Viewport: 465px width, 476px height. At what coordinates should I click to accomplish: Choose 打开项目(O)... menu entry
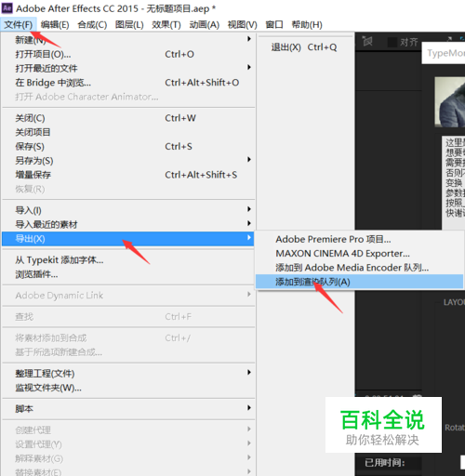click(x=128, y=54)
